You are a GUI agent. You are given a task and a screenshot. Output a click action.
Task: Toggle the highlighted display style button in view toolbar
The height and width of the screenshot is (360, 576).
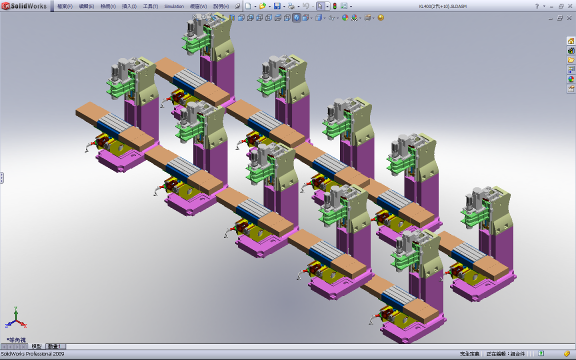click(296, 18)
